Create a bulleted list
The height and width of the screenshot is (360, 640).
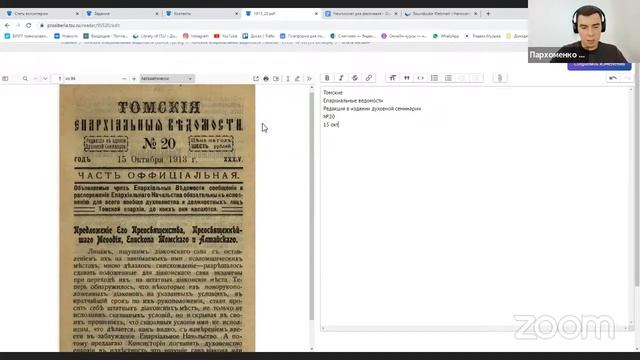coord(434,78)
